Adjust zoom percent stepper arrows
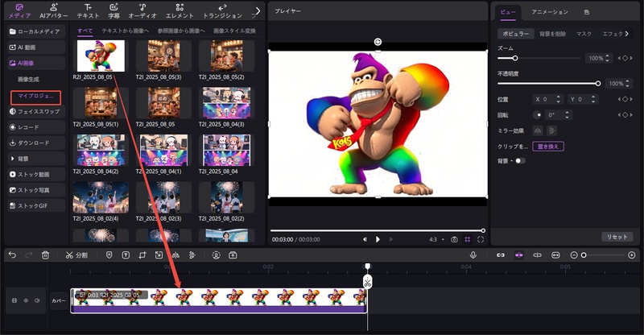Screen dimensions: 644x335 (x=607, y=58)
